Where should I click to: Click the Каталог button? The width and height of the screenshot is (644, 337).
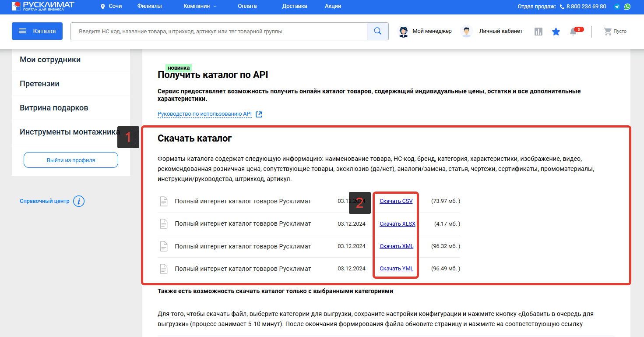37,31
